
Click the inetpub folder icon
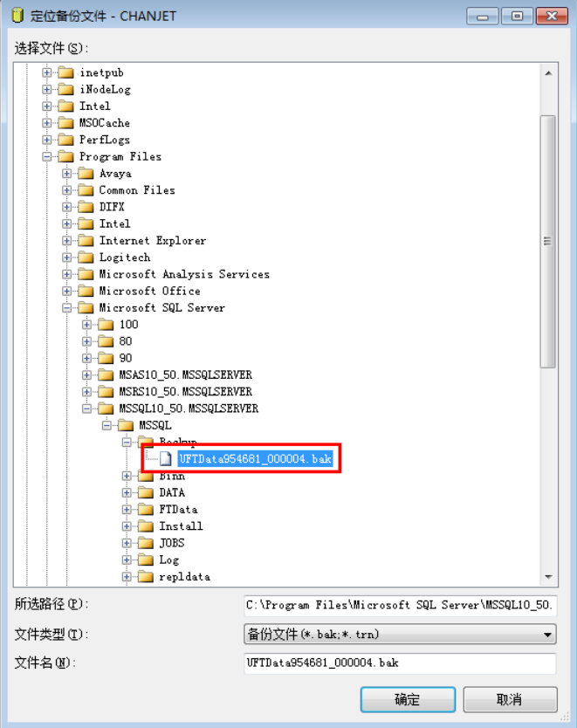pos(66,72)
